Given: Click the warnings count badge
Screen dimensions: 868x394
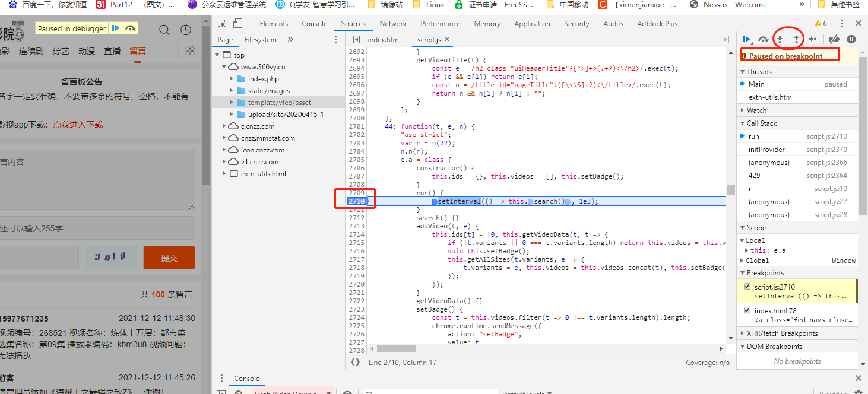Looking at the screenshot, I should (x=821, y=24).
